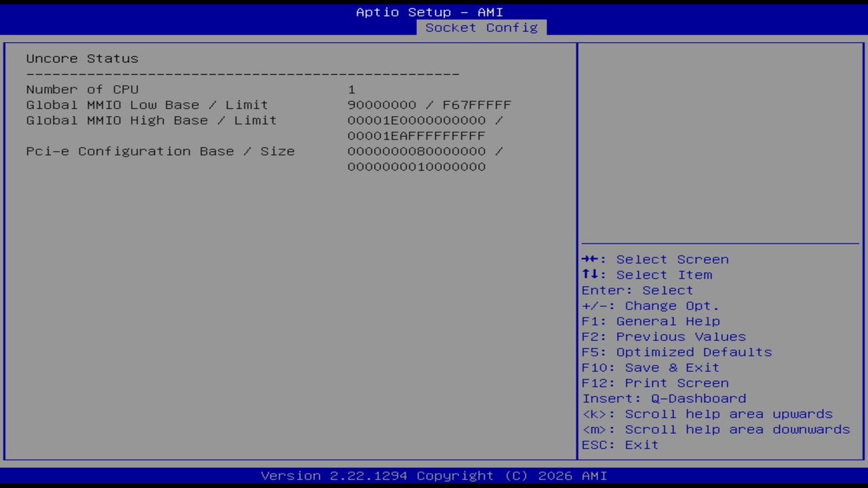Select the Uncore Status header
Screen dimensions: 868x488
tap(81, 58)
